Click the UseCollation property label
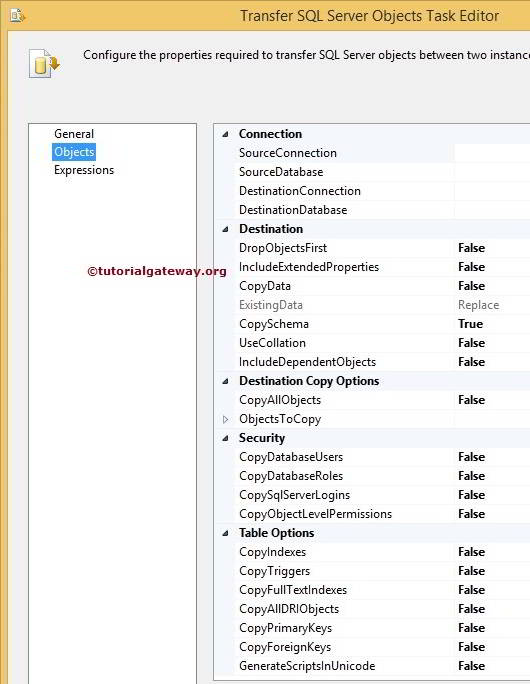The width and height of the screenshot is (530, 684). pos(272,343)
